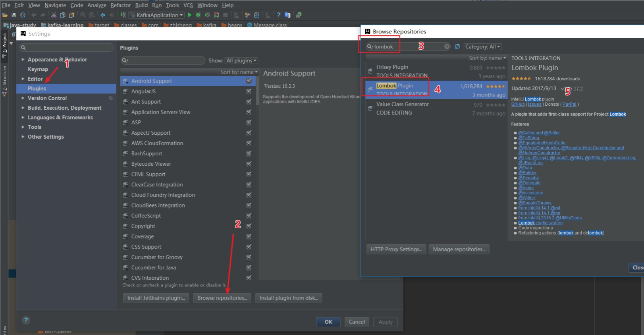Click the Cut scissors icon
This screenshot has height=335, width=644.
[54, 15]
